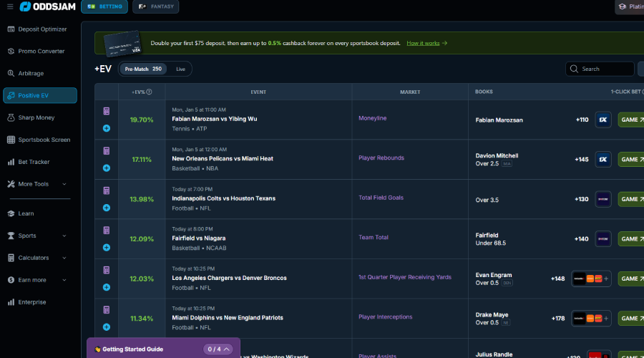The height and width of the screenshot is (358, 644).
Task: Click 1st Quarter Player Receiving Yards link
Action: [404, 277]
